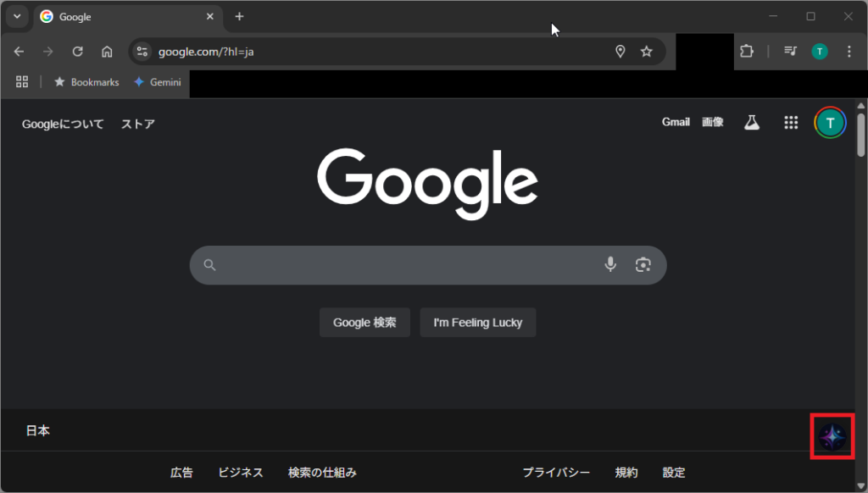
Task: Open the Gemini bookmark
Action: 158,82
